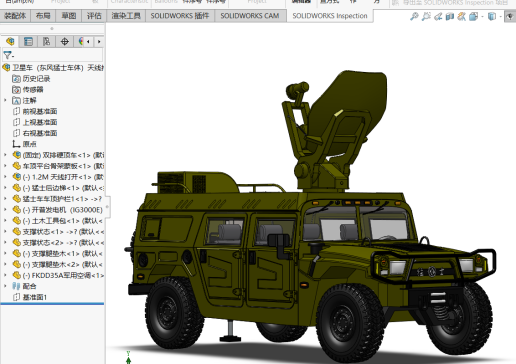Expand the 开普发电机 (IG3000E) component
Image resolution: width=516 pixels, height=364 pixels.
pyautogui.click(x=5, y=210)
